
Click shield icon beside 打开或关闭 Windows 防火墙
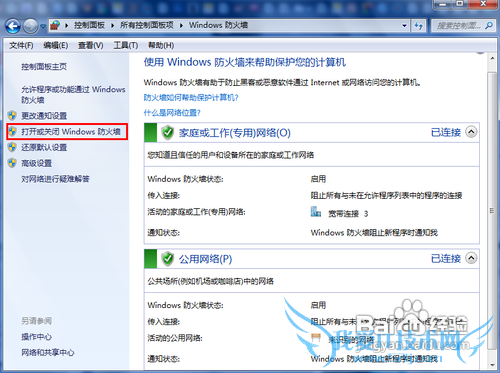click(12, 132)
